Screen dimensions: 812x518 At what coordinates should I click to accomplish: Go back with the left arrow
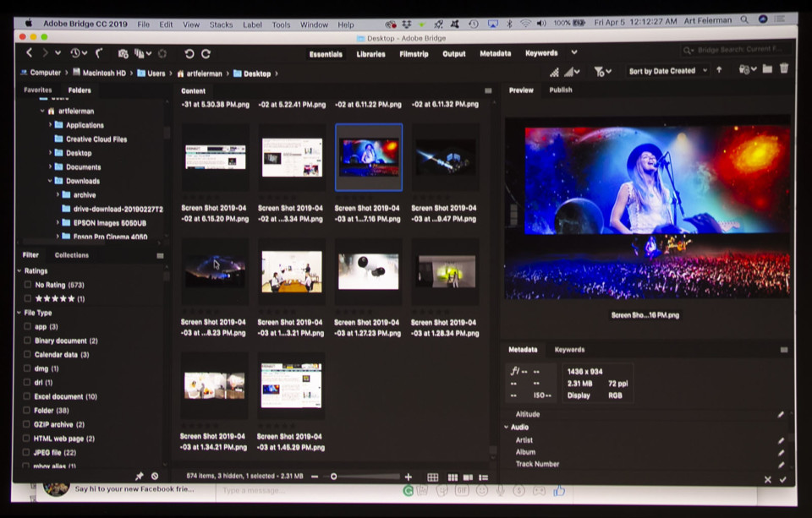30,52
